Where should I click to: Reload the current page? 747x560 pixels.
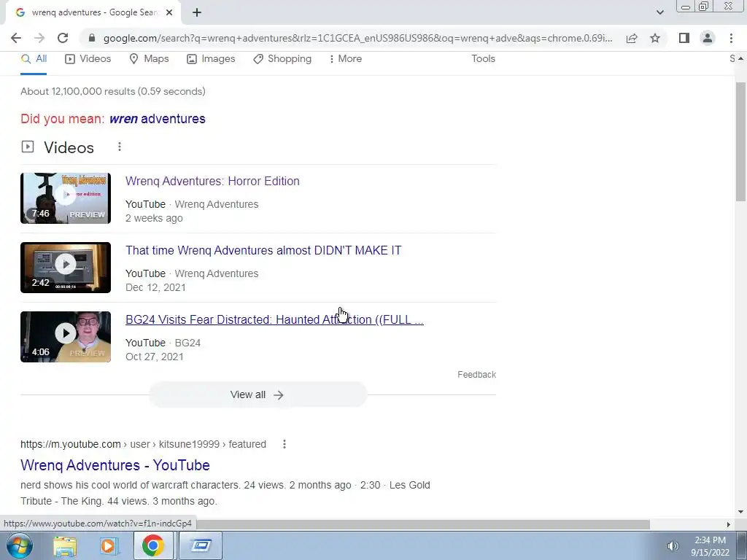pos(63,38)
